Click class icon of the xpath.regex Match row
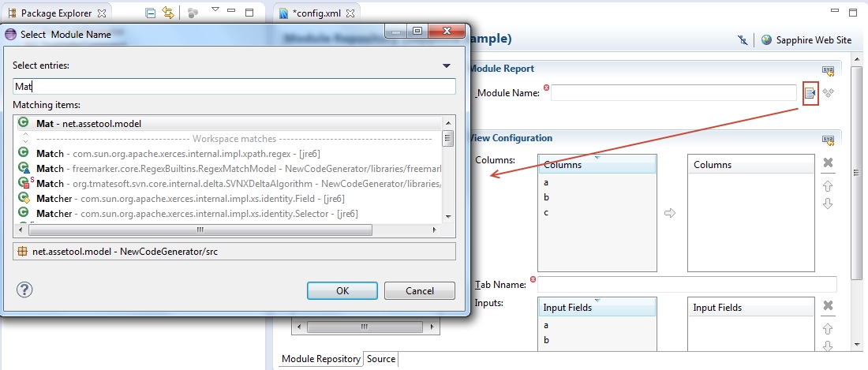This screenshot has width=868, height=370. coord(23,152)
